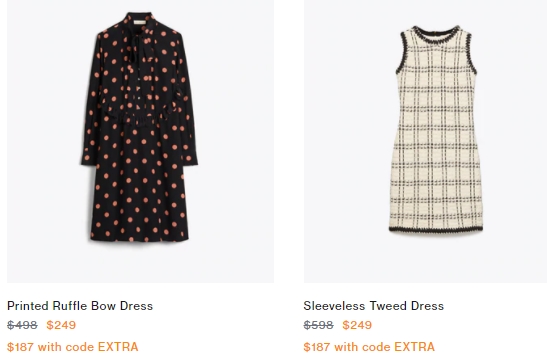Screen dimensions: 547x362
Task: Click the bottom hem of the polka dot dress
Action: click(140, 239)
